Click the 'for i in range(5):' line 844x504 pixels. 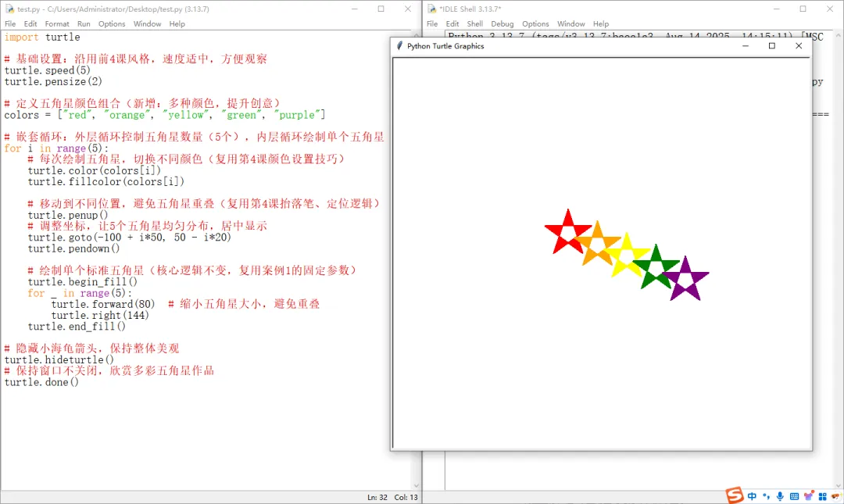click(x=56, y=148)
